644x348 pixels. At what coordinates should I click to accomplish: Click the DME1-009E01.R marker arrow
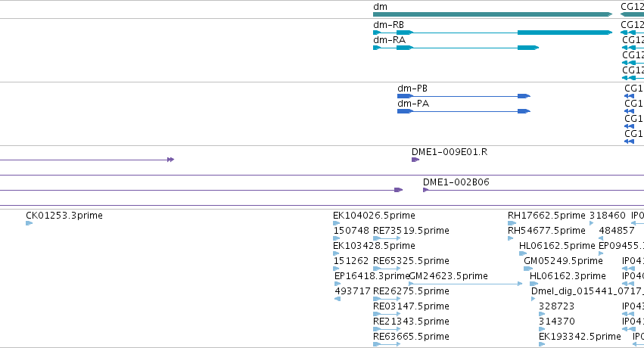[x=415, y=160]
